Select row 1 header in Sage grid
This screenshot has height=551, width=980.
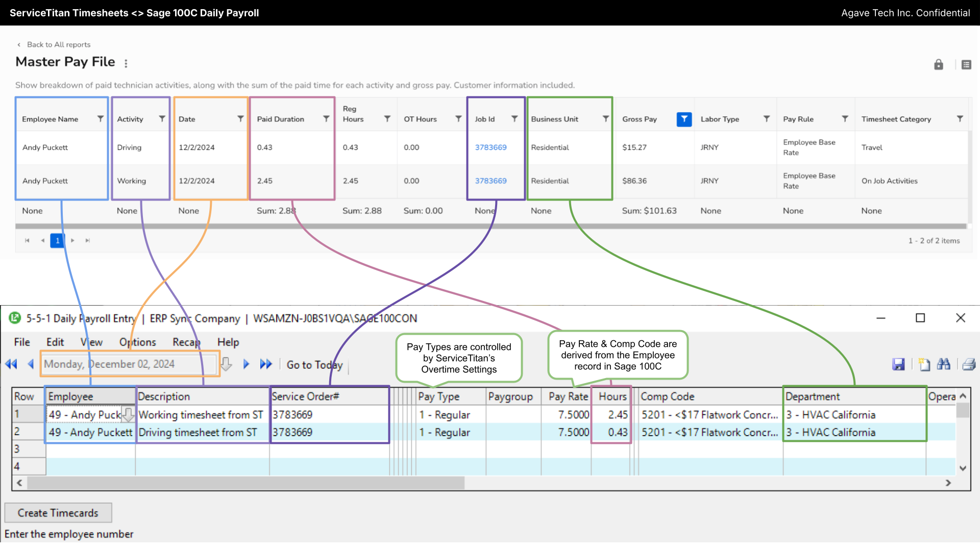click(29, 414)
